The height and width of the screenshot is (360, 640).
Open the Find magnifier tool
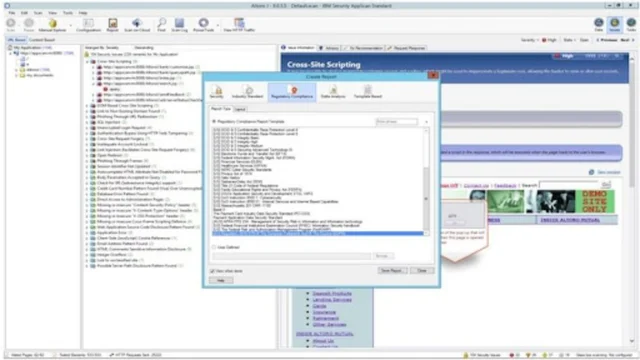[x=162, y=24]
